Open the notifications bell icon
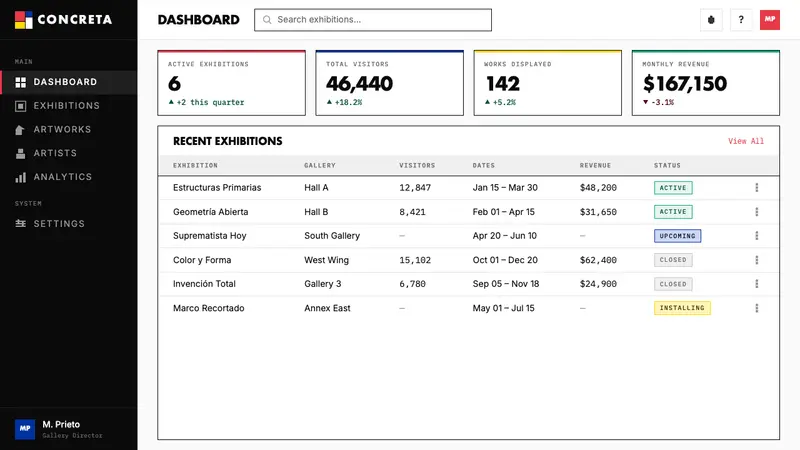 click(711, 20)
